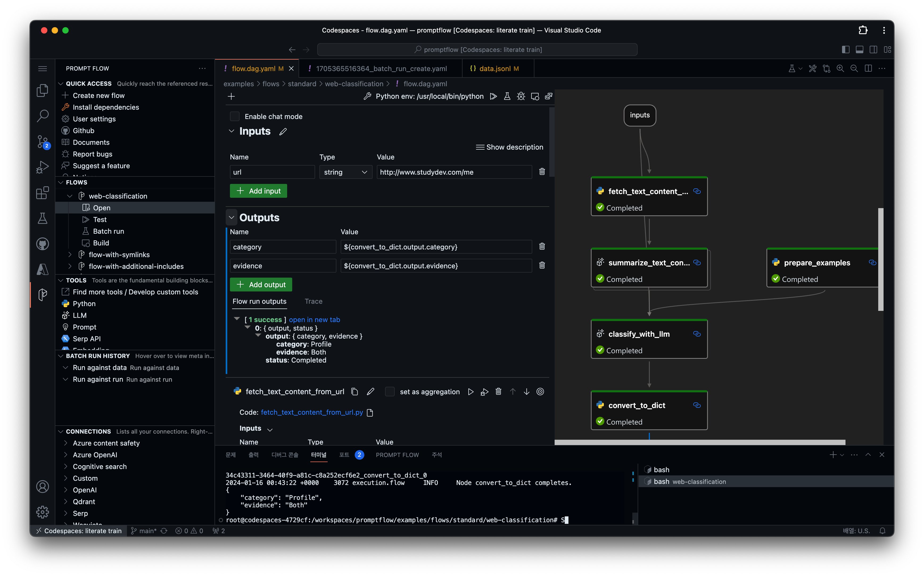Click batch run flask icon beside Python env
This screenshot has height=576, width=924.
(507, 96)
